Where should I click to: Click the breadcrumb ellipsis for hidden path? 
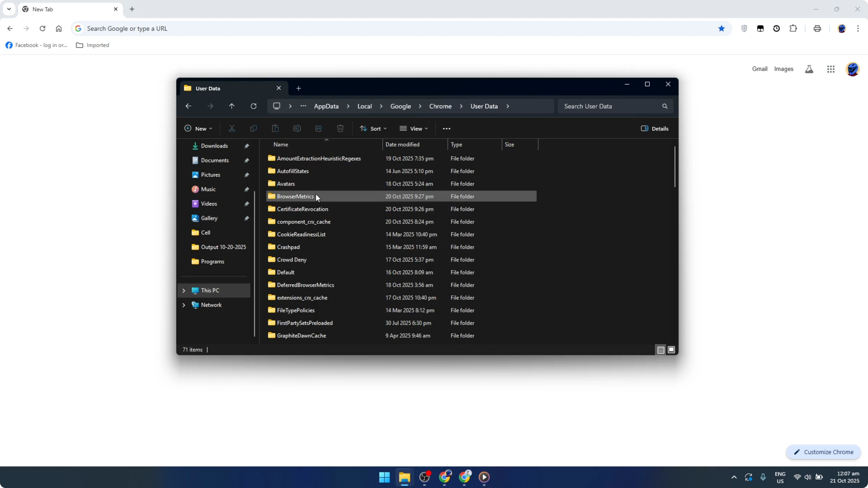tap(303, 106)
